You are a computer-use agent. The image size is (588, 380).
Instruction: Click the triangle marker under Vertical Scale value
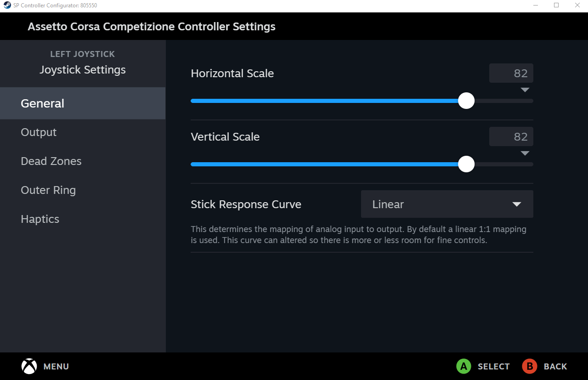[x=525, y=153]
